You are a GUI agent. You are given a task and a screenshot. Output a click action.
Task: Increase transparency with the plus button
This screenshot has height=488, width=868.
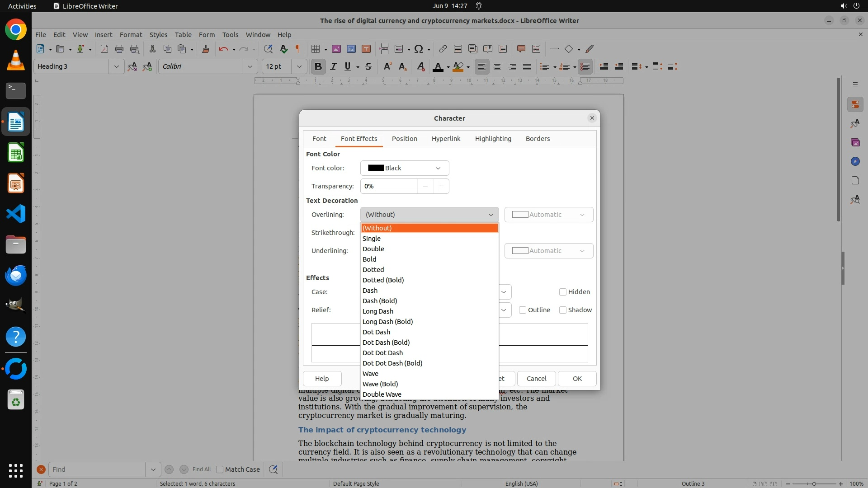click(x=441, y=186)
